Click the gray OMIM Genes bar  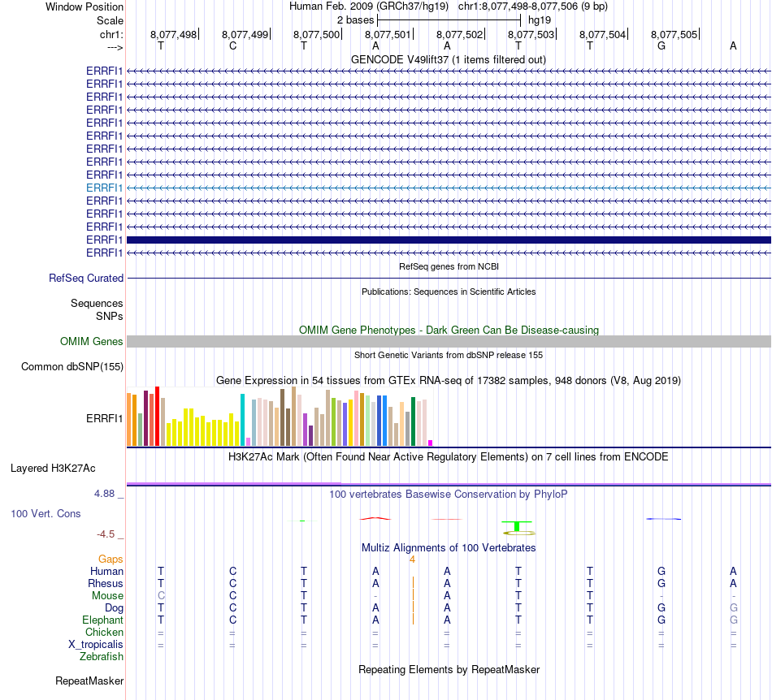449,342
